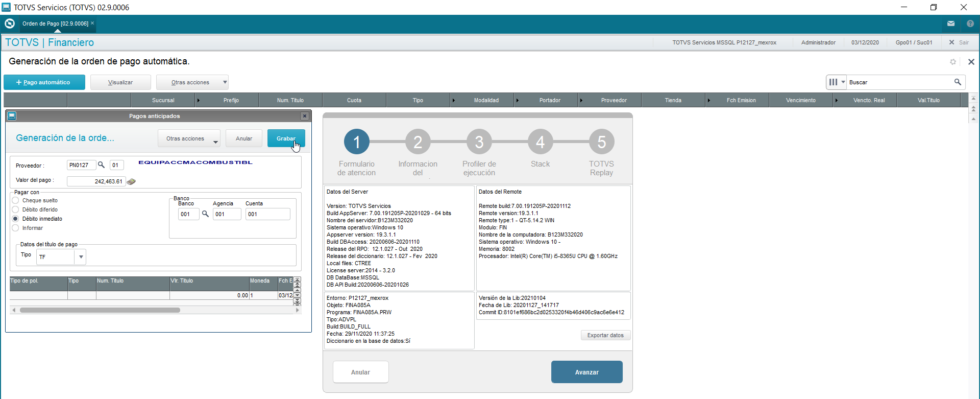The width and height of the screenshot is (980, 399).
Task: Click the Proveedor store field 01
Action: (x=117, y=165)
